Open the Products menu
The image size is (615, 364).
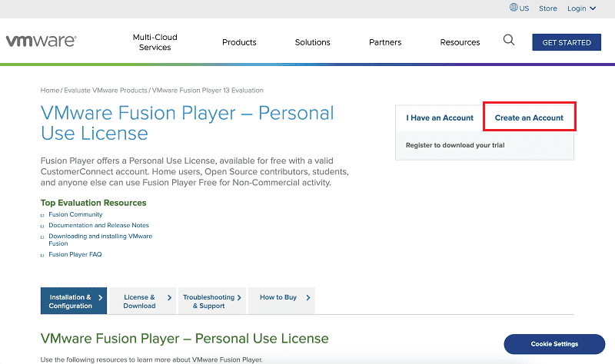click(x=239, y=42)
